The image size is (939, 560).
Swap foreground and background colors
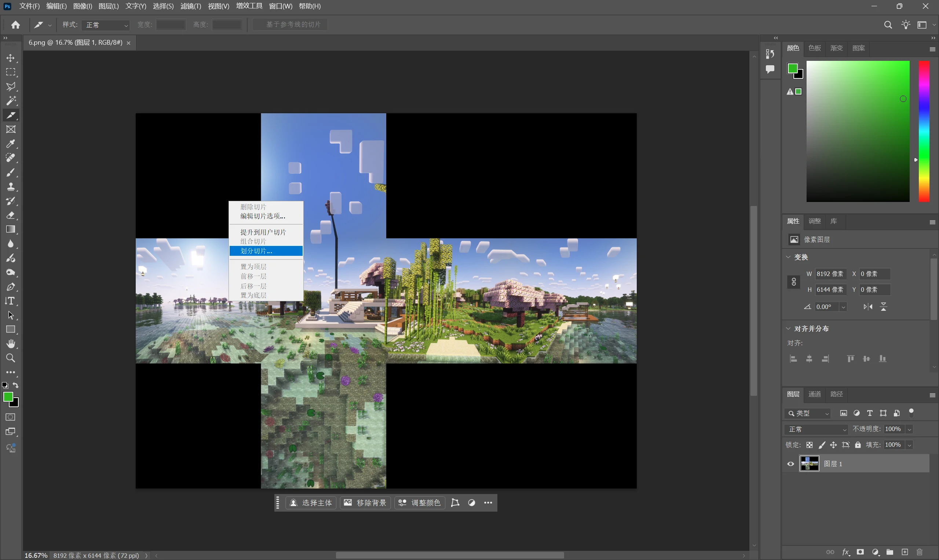click(x=15, y=385)
